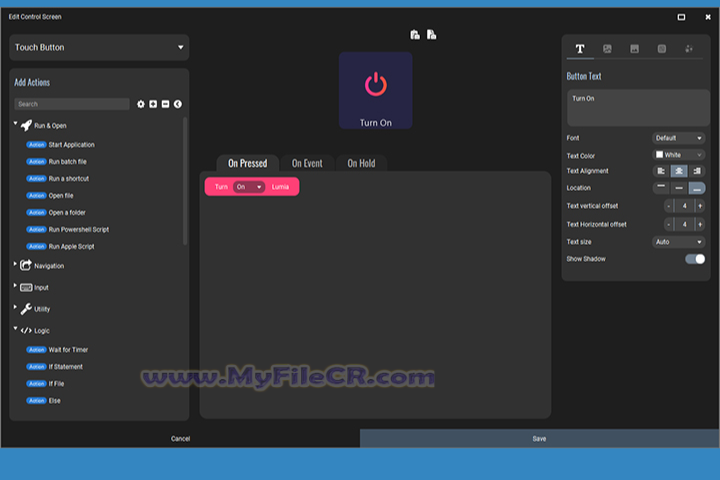Expand the Navigation category arrow
The height and width of the screenshot is (480, 720).
15,264
